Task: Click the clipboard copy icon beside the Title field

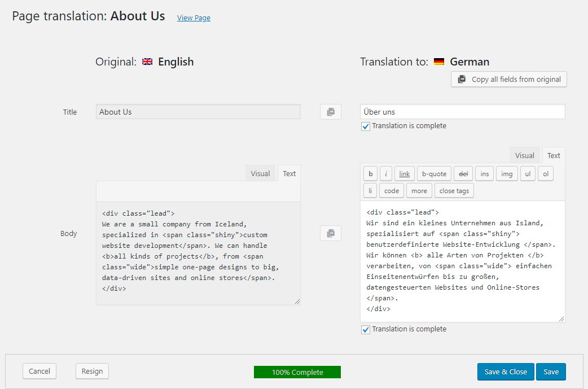Action: [330, 111]
